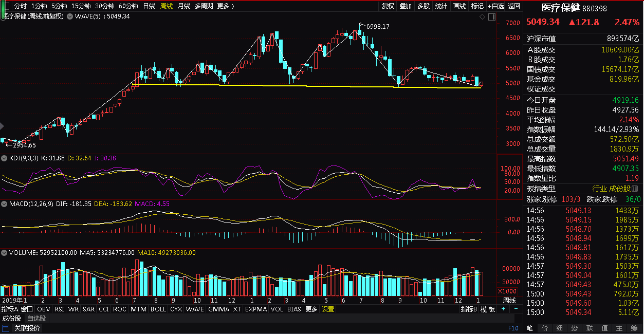Select 指标A indicator group

pos(10,309)
